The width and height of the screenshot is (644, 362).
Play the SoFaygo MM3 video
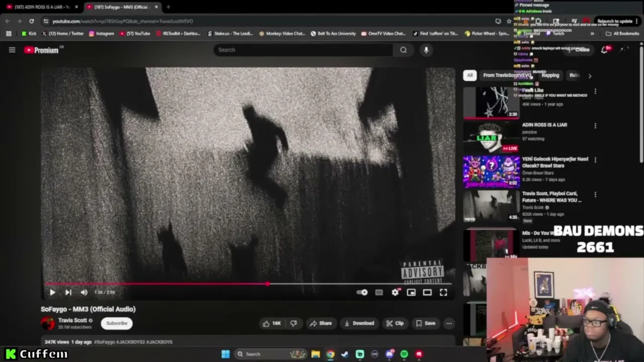click(52, 292)
